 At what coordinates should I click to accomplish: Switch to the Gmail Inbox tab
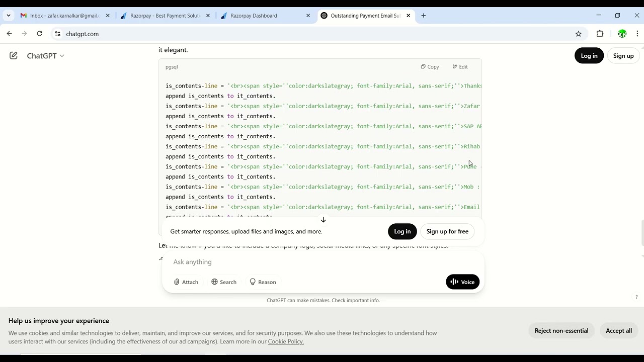(x=64, y=16)
